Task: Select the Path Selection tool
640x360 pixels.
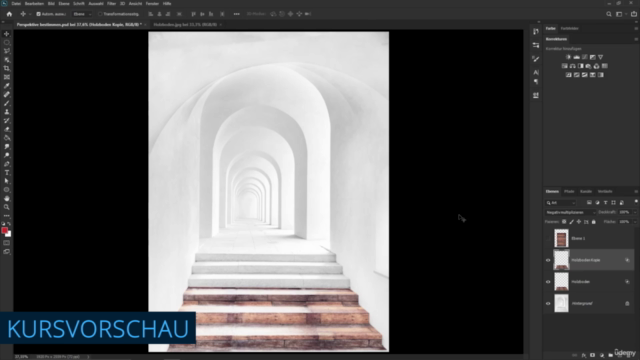Action: click(x=7, y=181)
